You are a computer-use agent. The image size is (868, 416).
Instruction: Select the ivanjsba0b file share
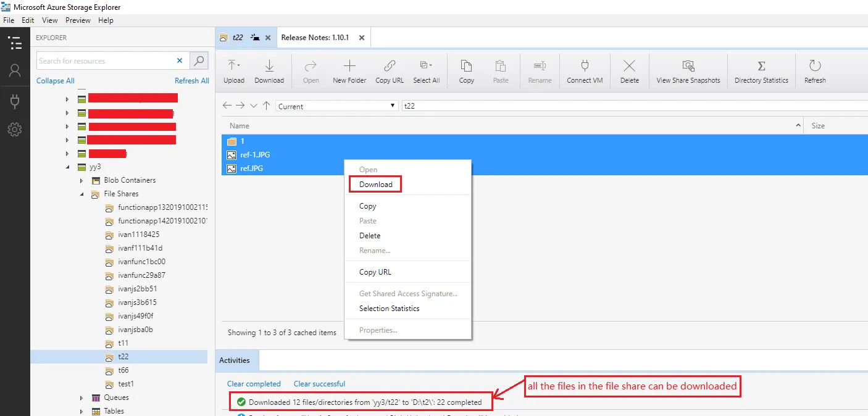tap(135, 330)
